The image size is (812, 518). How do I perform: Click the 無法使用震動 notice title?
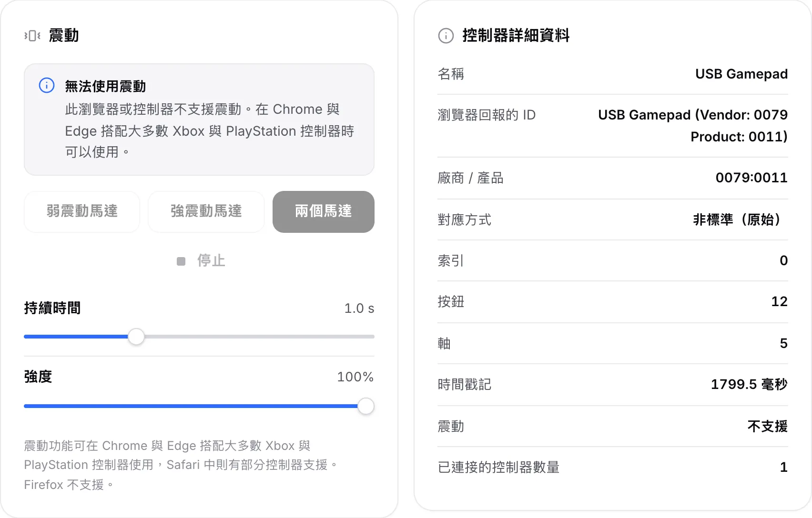tap(105, 86)
